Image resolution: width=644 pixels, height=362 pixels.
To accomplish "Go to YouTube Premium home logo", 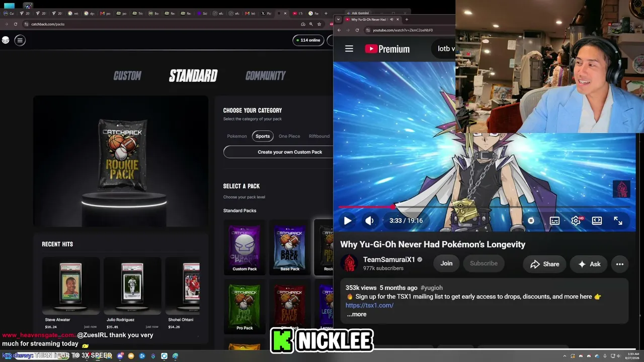I will tap(387, 49).
